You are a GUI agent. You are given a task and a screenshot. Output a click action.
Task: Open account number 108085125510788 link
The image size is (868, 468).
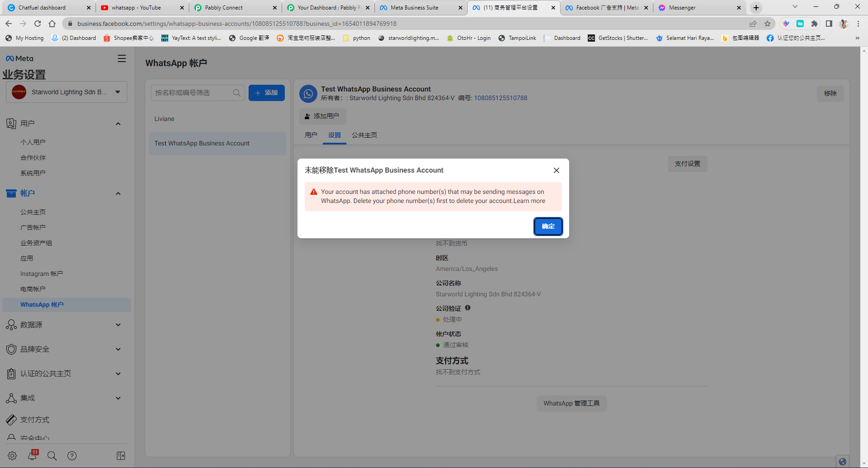pyautogui.click(x=500, y=98)
